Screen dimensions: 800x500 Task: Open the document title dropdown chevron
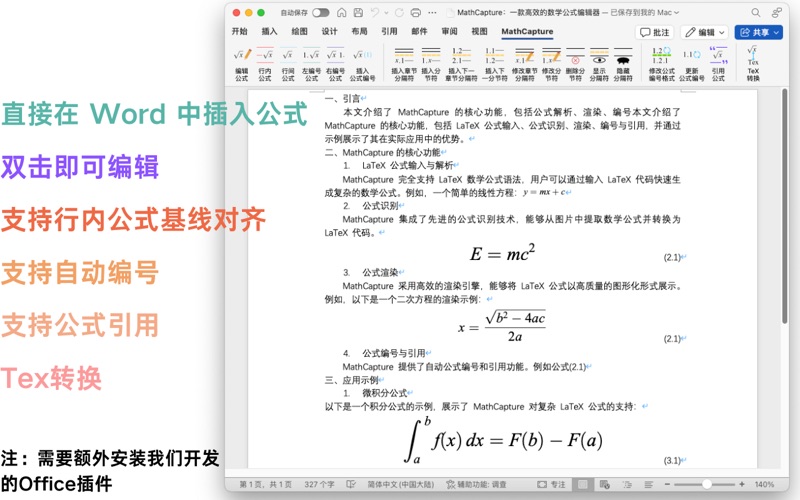677,13
